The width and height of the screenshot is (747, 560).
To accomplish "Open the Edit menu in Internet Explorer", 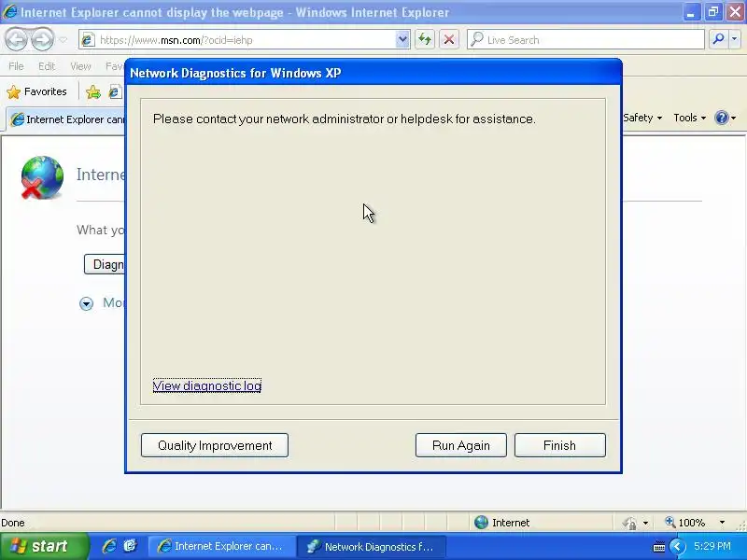I will pyautogui.click(x=46, y=66).
